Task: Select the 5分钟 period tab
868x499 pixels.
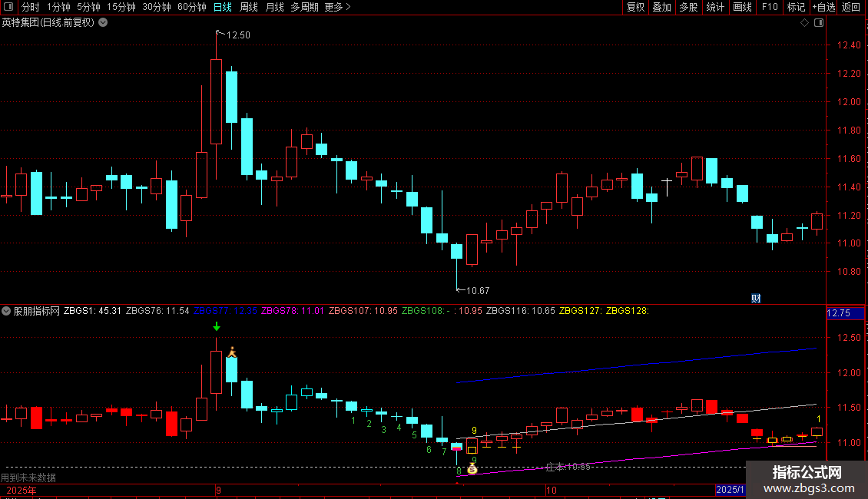Action: (x=88, y=7)
